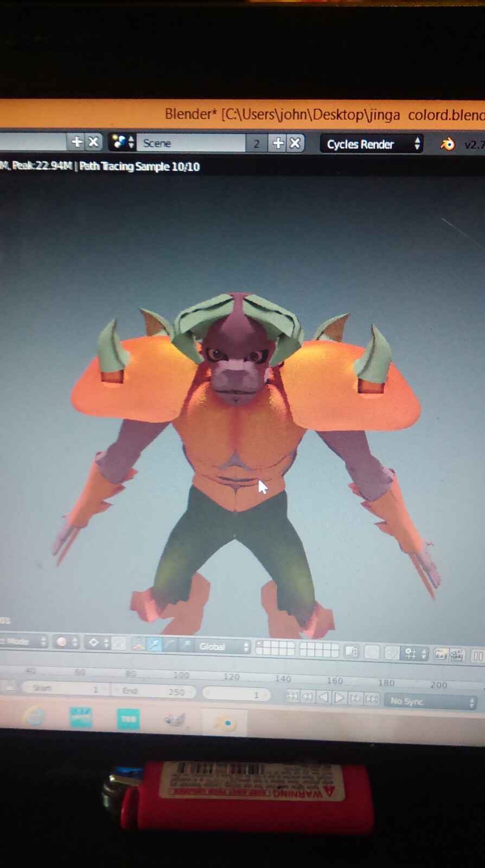Click timeline at frame 100 marker
This screenshot has width=485, height=868.
181,675
